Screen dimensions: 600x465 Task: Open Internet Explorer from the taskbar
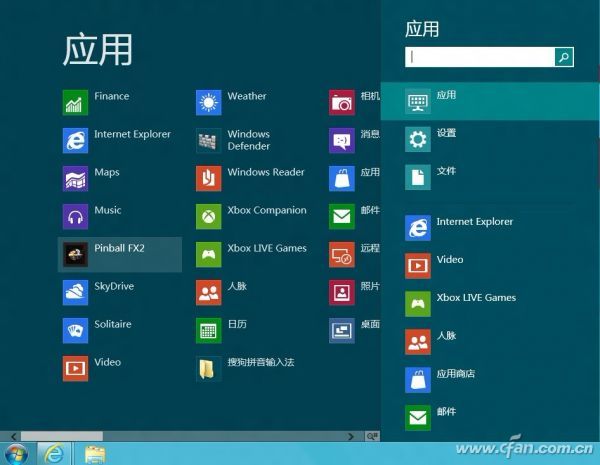click(54, 454)
